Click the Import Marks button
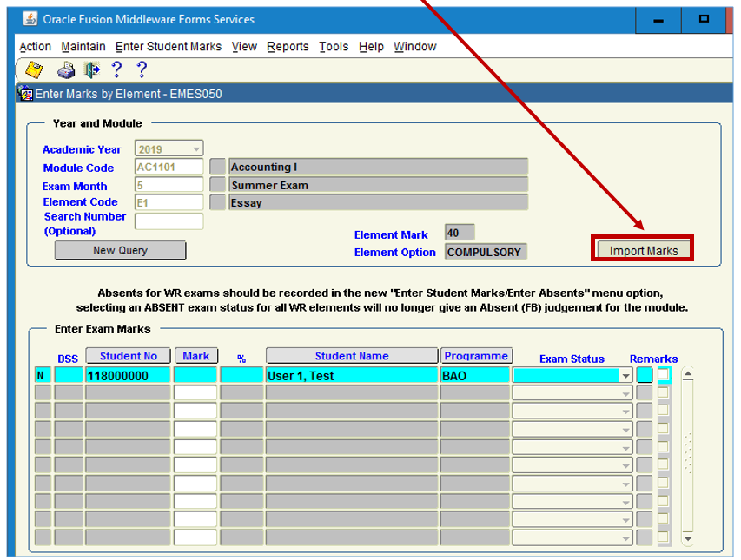 coord(643,250)
